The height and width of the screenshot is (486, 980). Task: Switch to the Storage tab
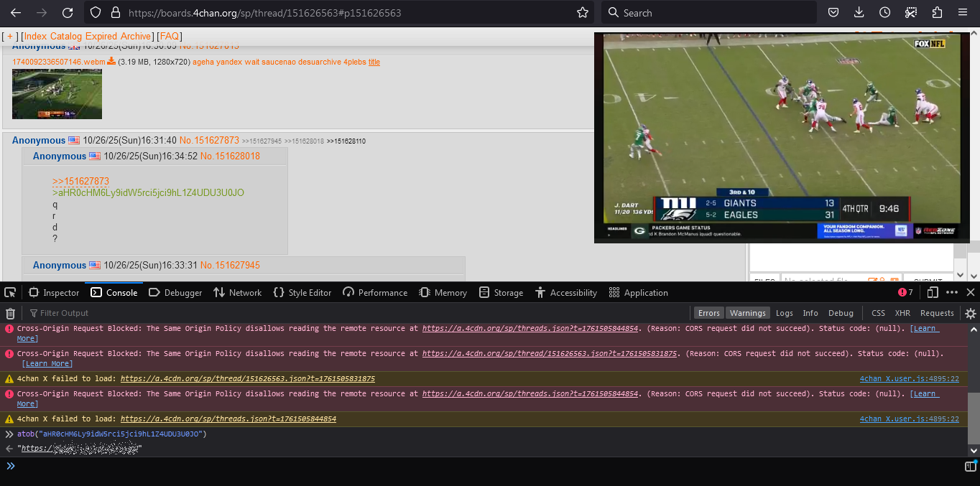501,292
